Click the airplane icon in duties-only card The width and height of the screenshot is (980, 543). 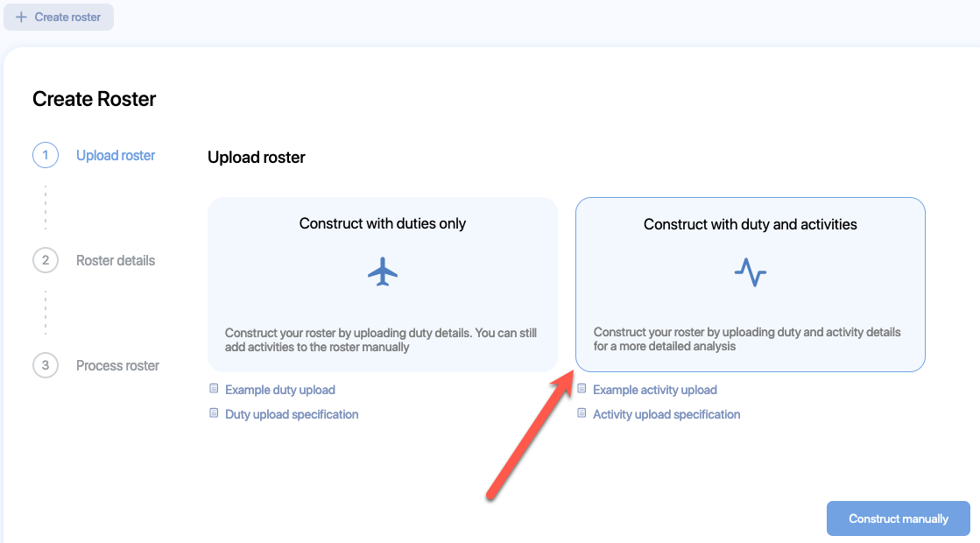point(383,271)
